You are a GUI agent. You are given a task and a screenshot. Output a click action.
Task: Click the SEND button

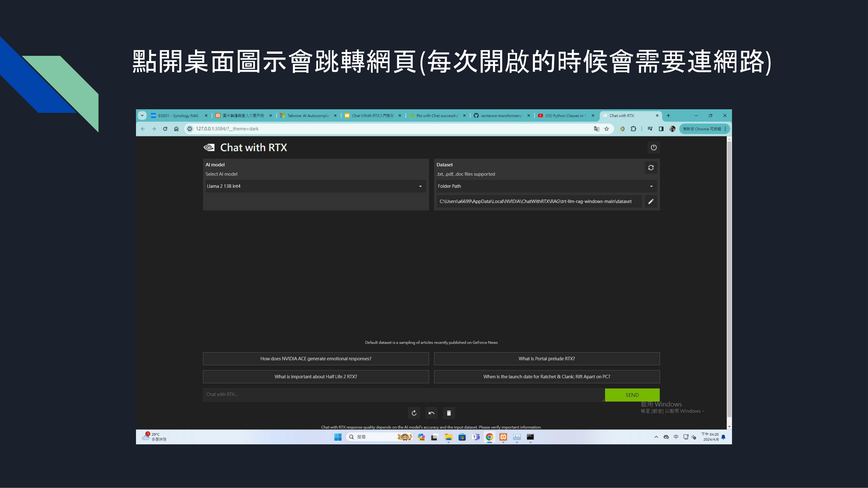click(x=632, y=395)
